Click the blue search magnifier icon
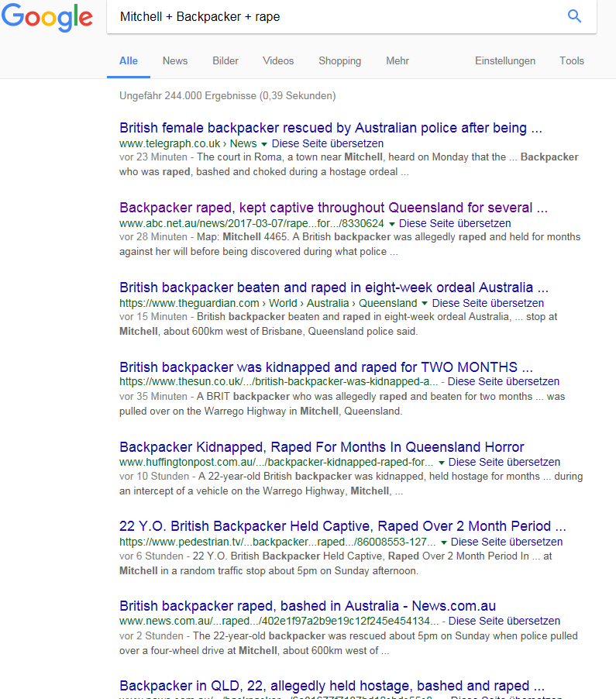 click(574, 16)
